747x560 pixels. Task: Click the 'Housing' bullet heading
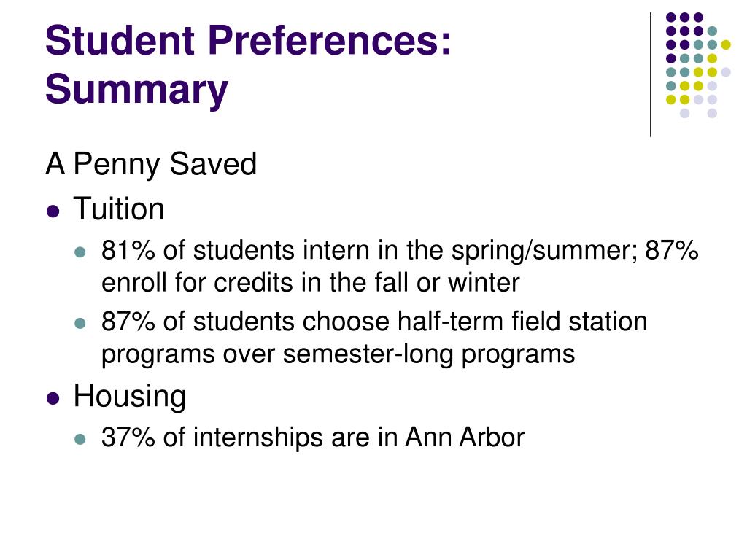130,396
